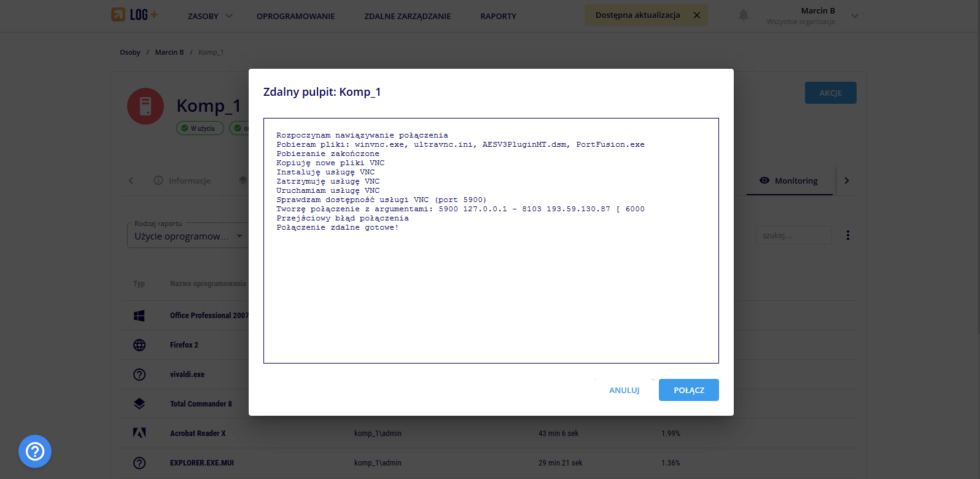980x479 pixels.
Task: Click the szukaj search field
Action: point(793,235)
